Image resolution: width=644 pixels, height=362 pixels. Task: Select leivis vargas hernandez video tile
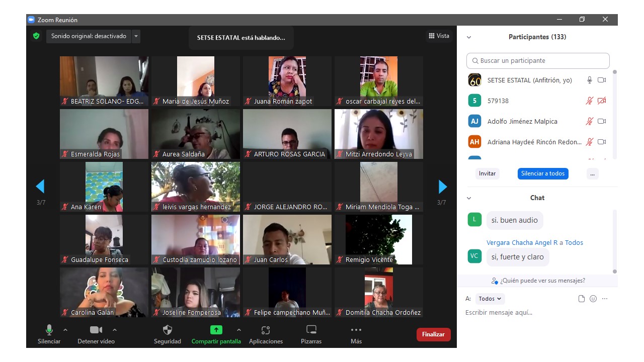coord(196,187)
